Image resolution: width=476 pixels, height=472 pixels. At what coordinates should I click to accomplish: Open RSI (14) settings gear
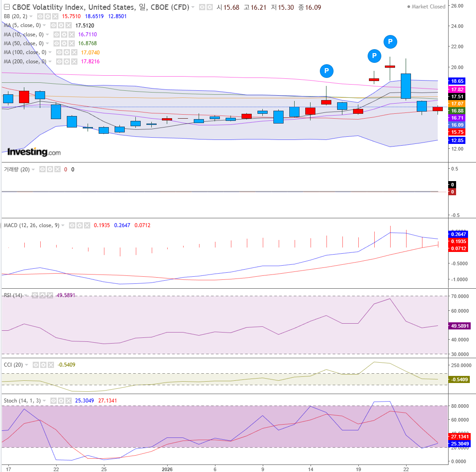(x=42, y=295)
